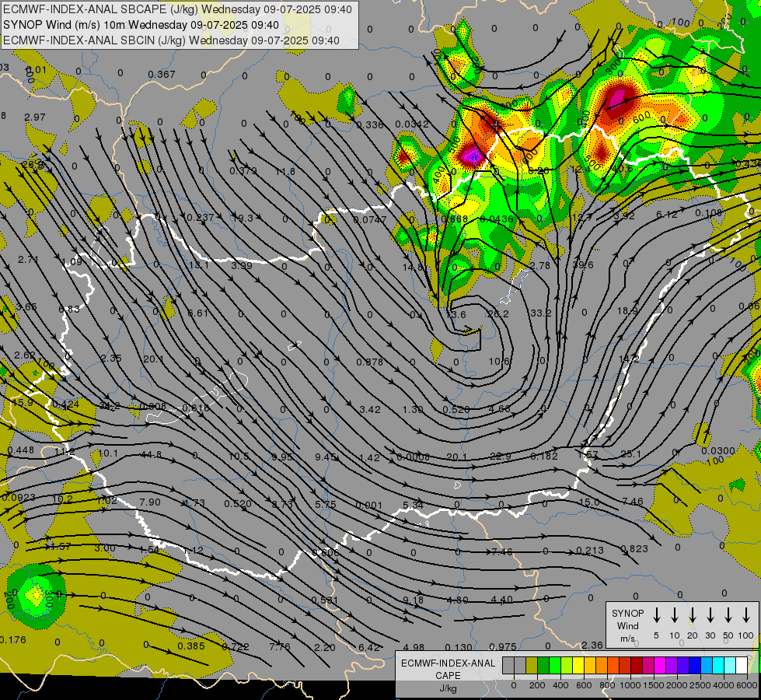The height and width of the screenshot is (700, 761).
Task: Click the map value '11.8'
Action: pyautogui.click(x=285, y=171)
